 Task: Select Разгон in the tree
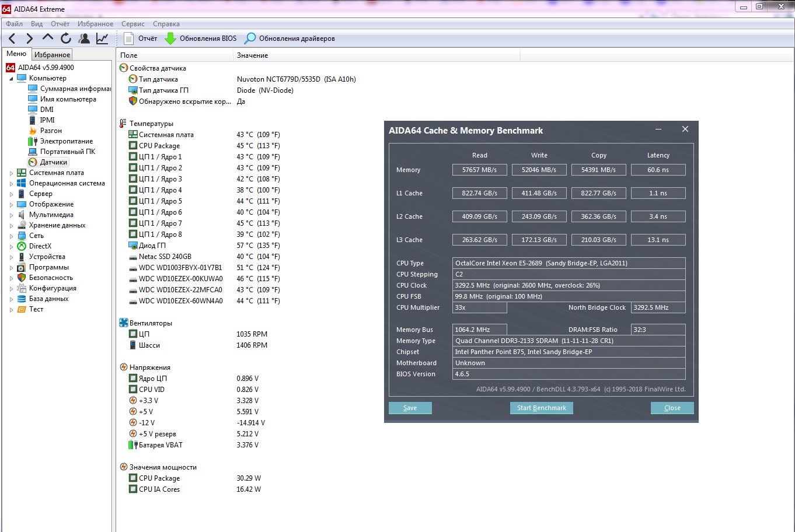[51, 131]
